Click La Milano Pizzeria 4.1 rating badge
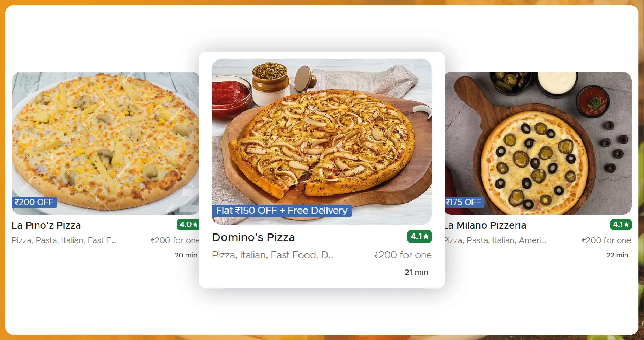The width and height of the screenshot is (644, 340). point(621,225)
